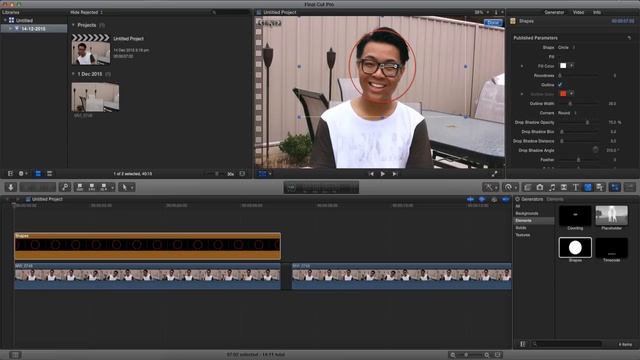
Task: Click the white Fill Color swatch
Action: (x=563, y=66)
